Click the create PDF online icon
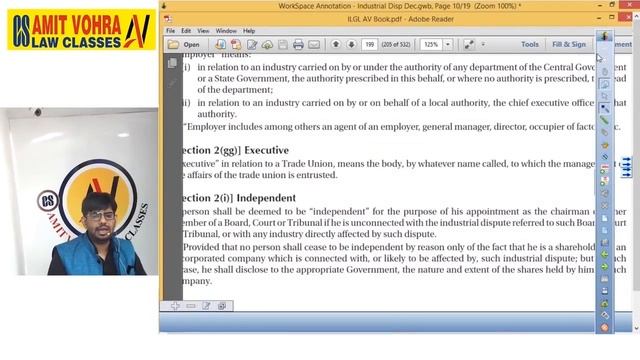This screenshot has width=640, height=360. point(220,44)
